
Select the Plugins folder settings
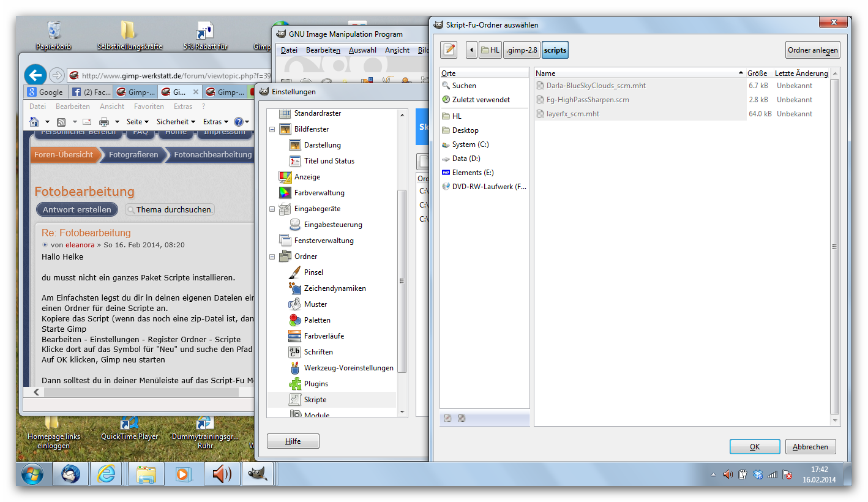click(316, 384)
